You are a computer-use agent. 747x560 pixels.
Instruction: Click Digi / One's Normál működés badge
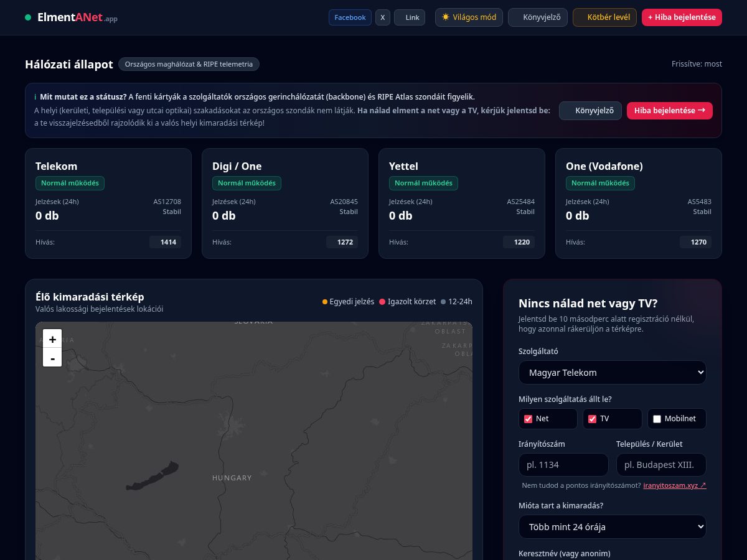[x=247, y=183]
